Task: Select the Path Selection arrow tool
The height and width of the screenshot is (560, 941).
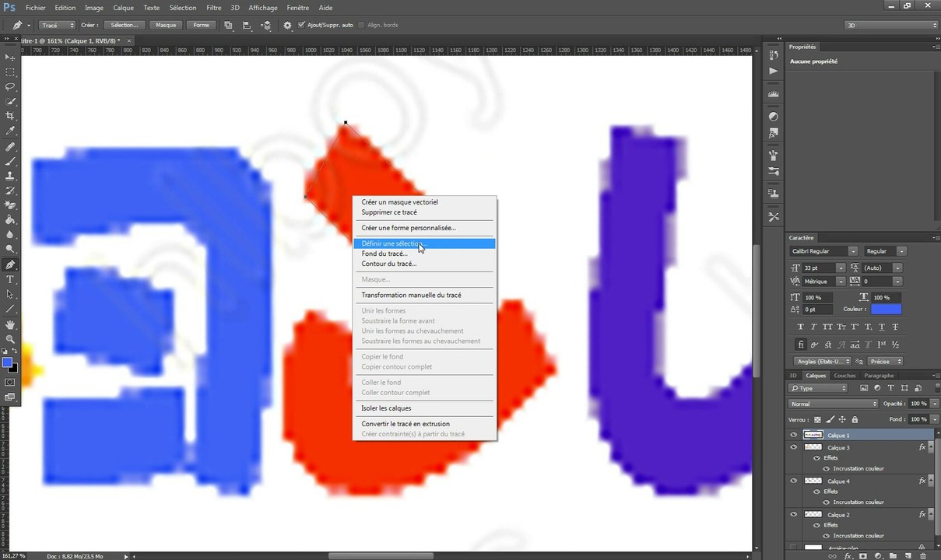Action: (10, 295)
